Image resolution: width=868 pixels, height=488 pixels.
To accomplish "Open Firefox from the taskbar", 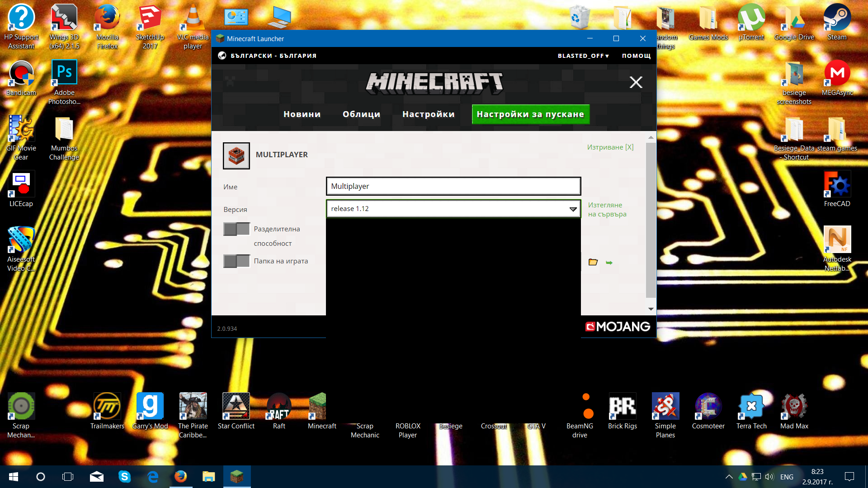I will point(180,476).
